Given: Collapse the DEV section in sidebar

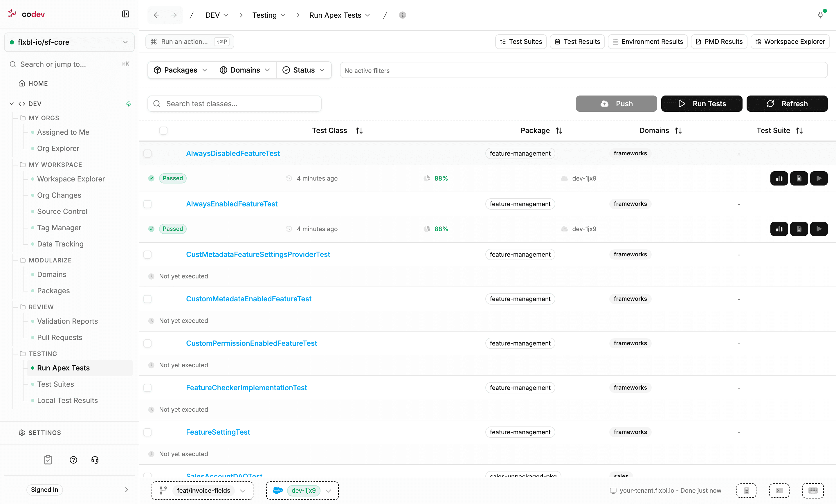Looking at the screenshot, I should (12, 104).
